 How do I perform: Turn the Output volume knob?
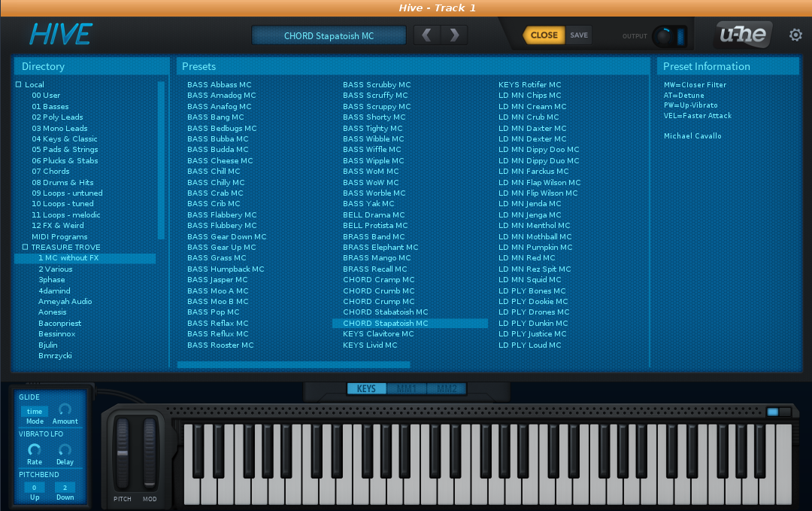(663, 36)
